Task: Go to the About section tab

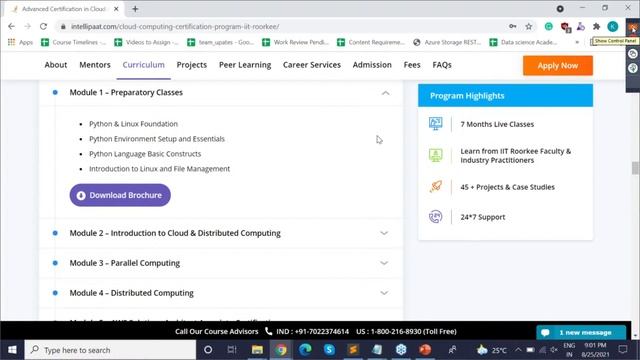Action: tap(56, 65)
